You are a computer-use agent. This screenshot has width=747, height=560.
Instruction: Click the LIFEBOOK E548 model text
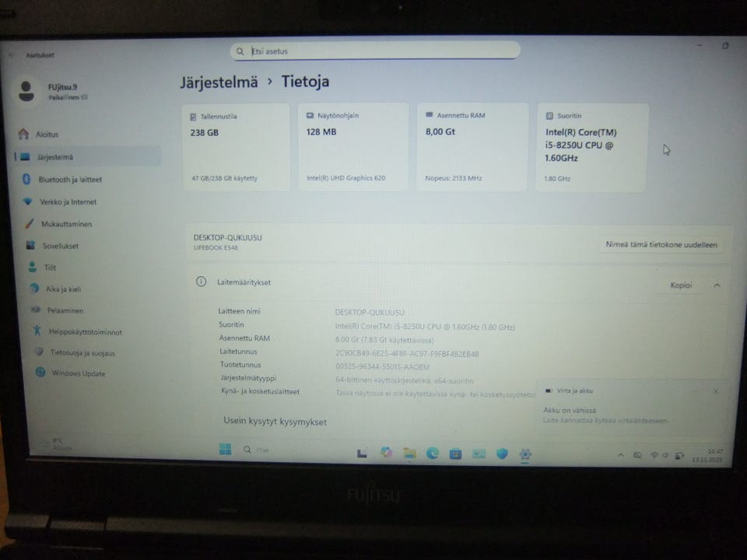pos(216,247)
